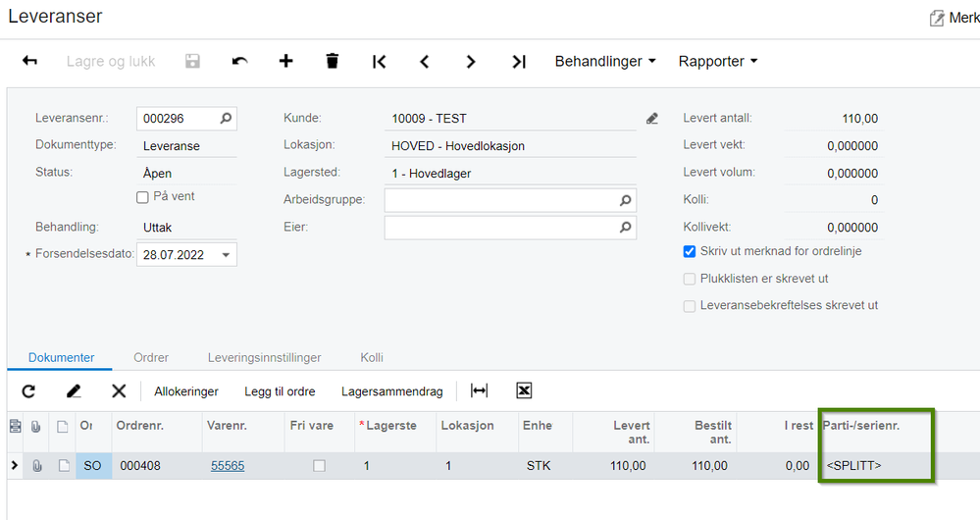
Task: Delete the delivery with trash icon
Action: [x=333, y=61]
